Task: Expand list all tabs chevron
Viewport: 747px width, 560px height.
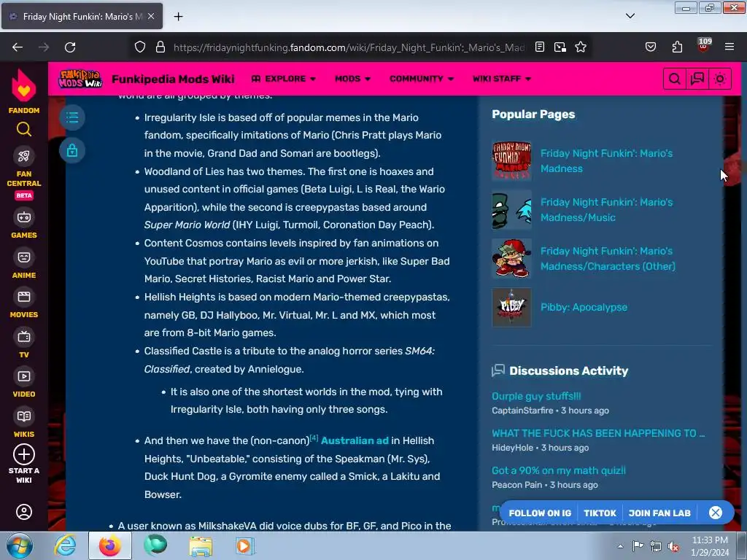Action: [630, 16]
